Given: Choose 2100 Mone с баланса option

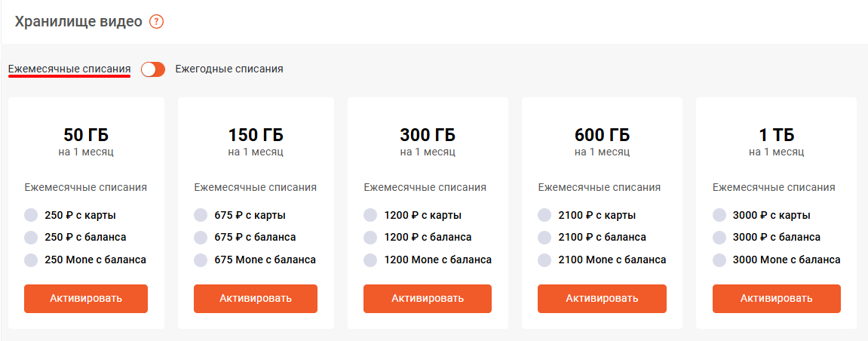Looking at the screenshot, I should [x=544, y=260].
